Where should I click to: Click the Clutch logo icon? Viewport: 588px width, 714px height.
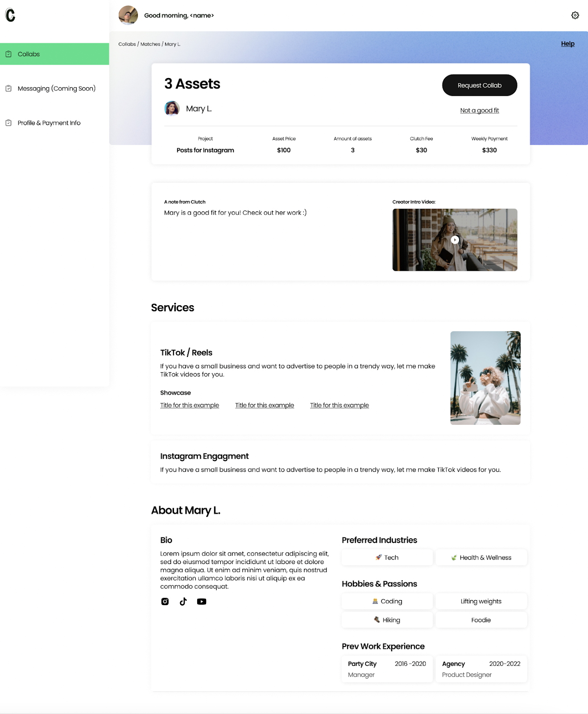point(10,15)
